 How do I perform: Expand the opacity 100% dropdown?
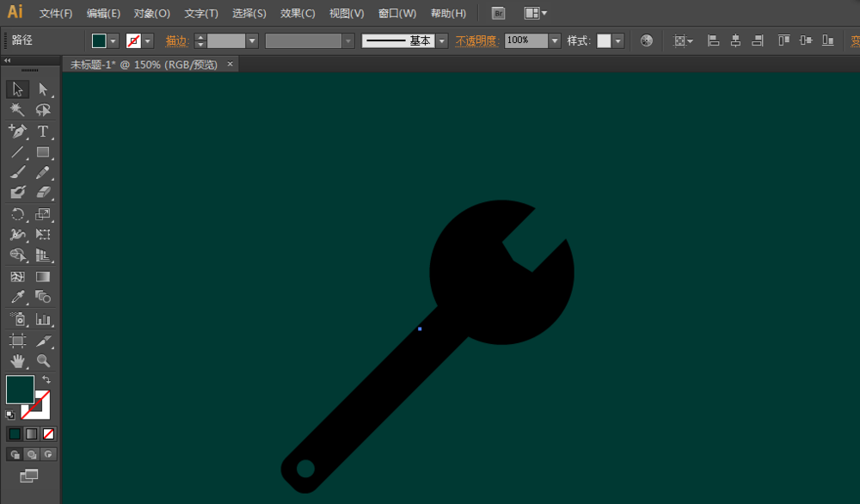(x=555, y=40)
